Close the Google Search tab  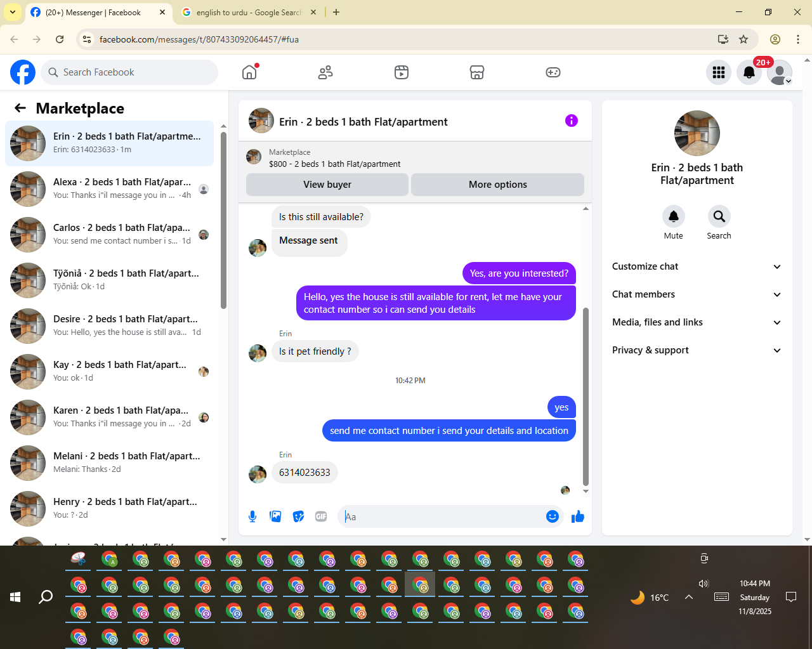[313, 12]
